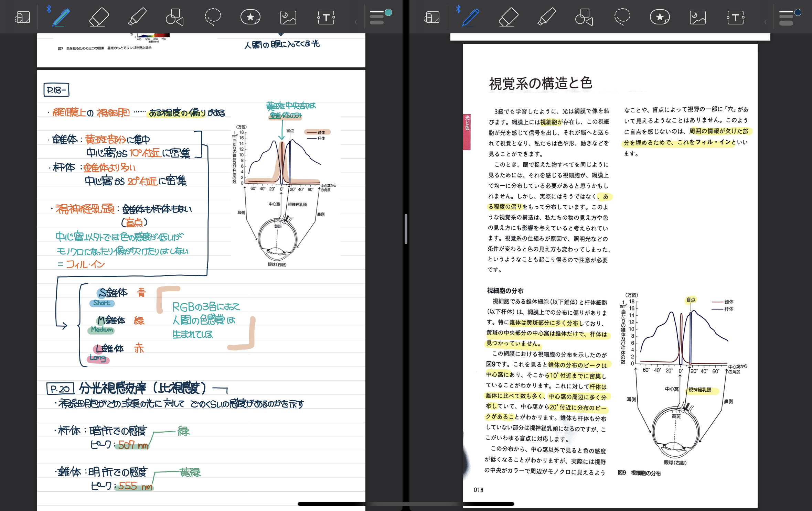Toggle the blue Pen tool in left toolbar
Viewport: 812px width, 511px height.
(x=61, y=17)
